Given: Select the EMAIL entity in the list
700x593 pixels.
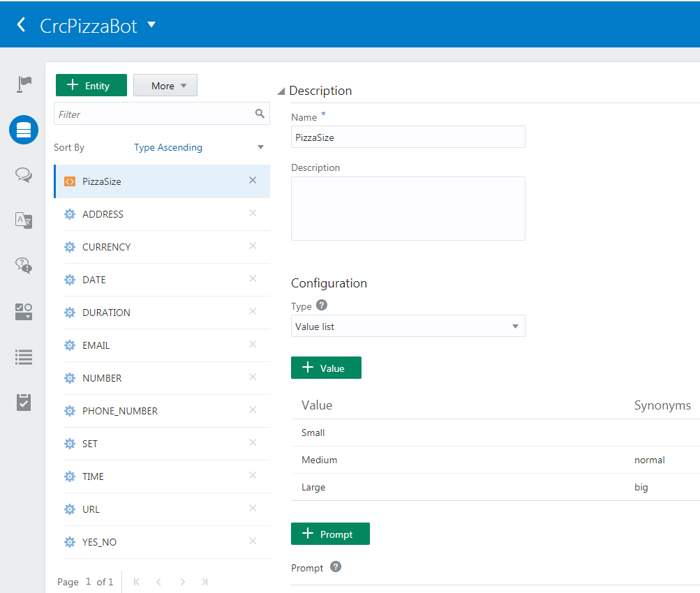Looking at the screenshot, I should pyautogui.click(x=96, y=345).
